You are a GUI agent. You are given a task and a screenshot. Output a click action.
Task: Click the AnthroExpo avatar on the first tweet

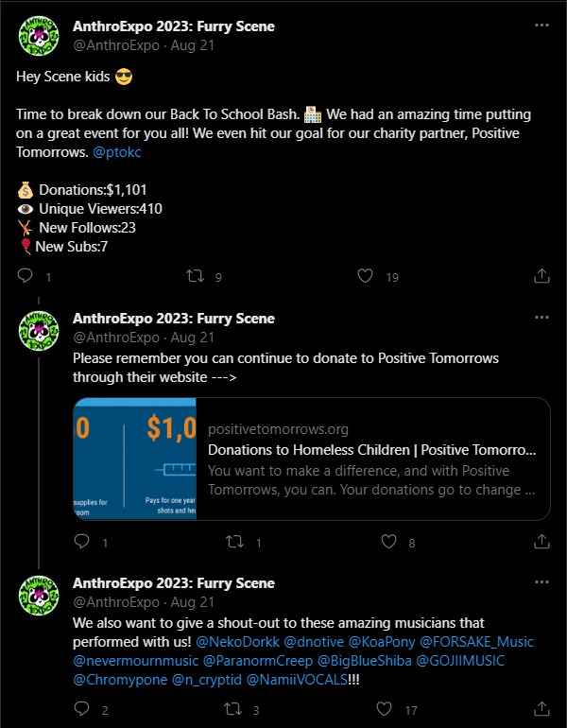pos(38,36)
